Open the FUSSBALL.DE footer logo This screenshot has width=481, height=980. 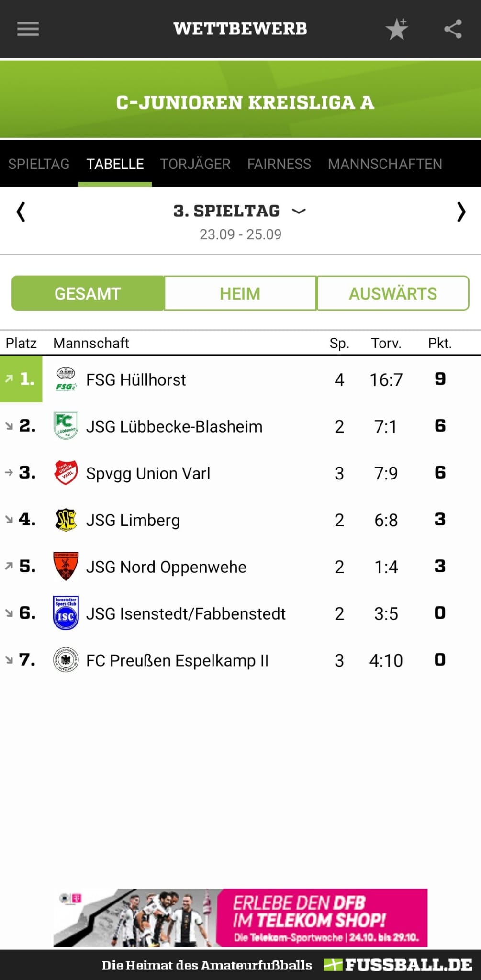[398, 965]
